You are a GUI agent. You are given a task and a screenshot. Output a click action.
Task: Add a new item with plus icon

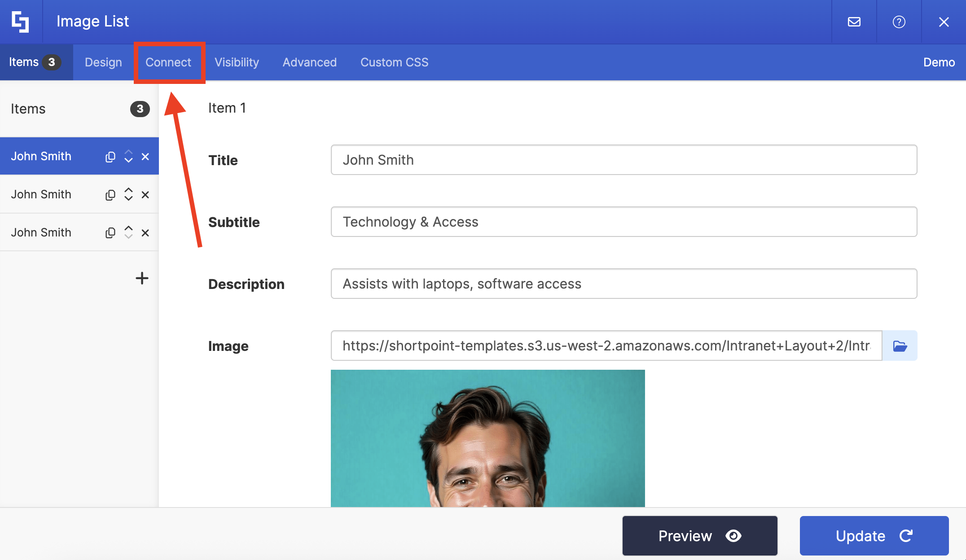(142, 278)
